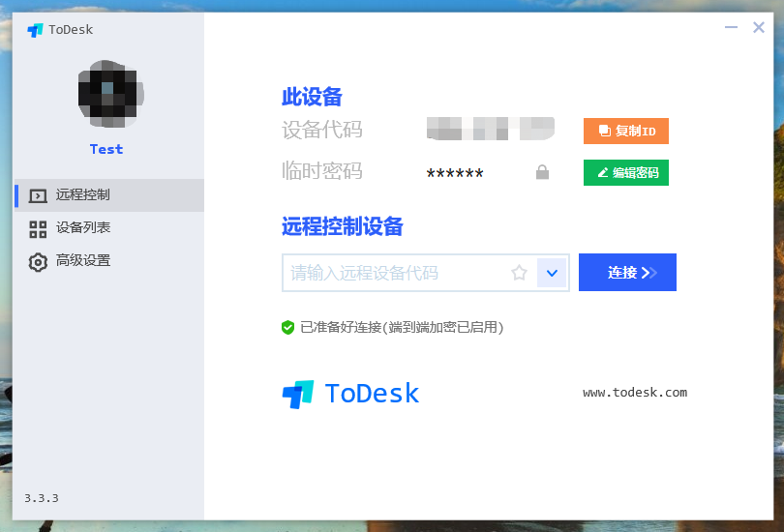Click the device list grid icon
The width and height of the screenshot is (784, 532).
38,229
